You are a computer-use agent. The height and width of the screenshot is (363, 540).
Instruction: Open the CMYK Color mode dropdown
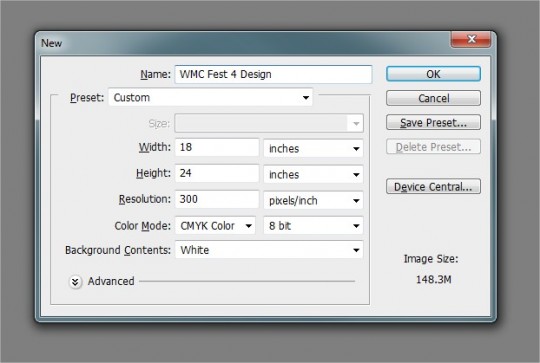coord(215,226)
